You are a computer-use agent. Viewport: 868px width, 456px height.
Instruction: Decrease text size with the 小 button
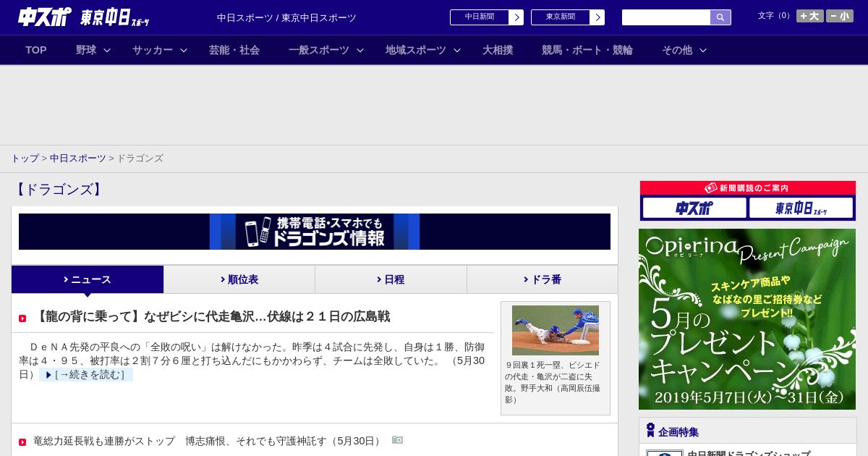(x=840, y=16)
